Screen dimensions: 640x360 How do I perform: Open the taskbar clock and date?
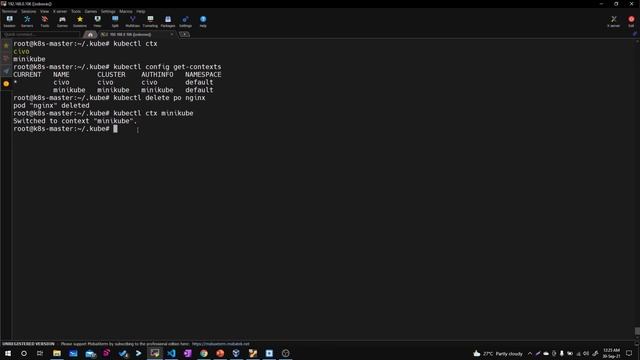[611, 353]
